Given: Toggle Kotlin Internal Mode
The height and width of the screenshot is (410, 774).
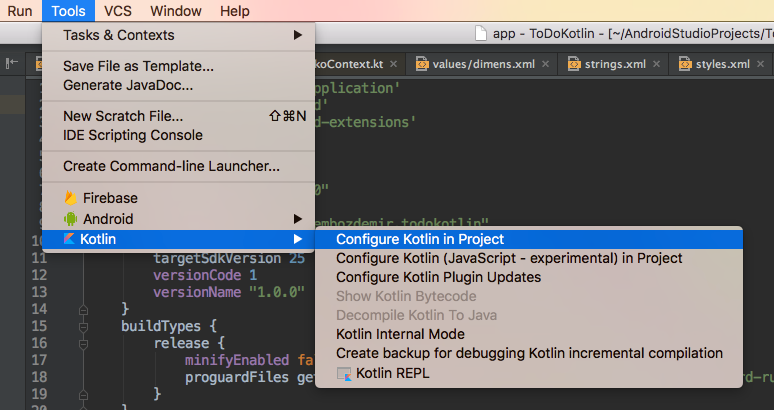Looking at the screenshot, I should [529, 335].
